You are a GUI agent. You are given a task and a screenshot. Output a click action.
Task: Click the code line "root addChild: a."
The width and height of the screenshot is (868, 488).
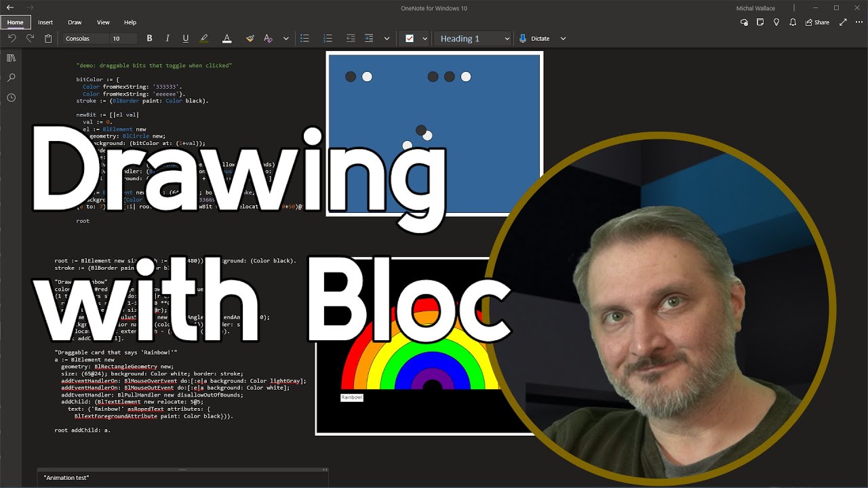tap(82, 430)
